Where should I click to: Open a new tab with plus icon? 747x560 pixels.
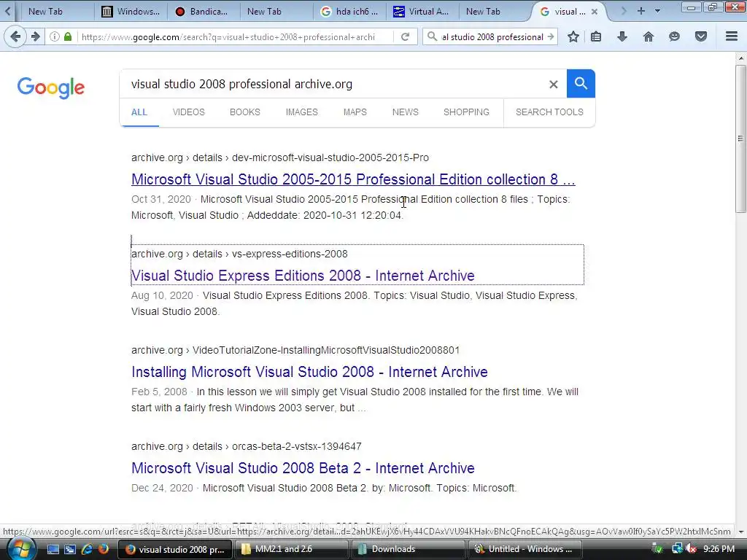coord(641,11)
